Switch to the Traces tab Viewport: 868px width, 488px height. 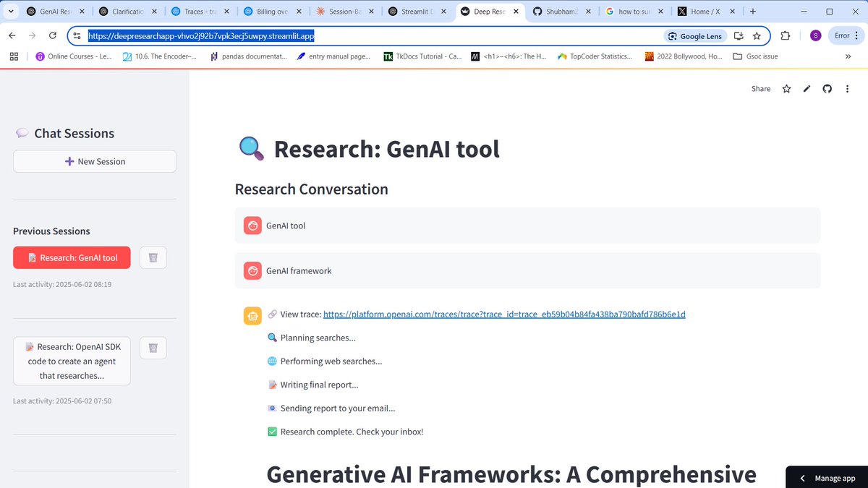[x=201, y=12]
